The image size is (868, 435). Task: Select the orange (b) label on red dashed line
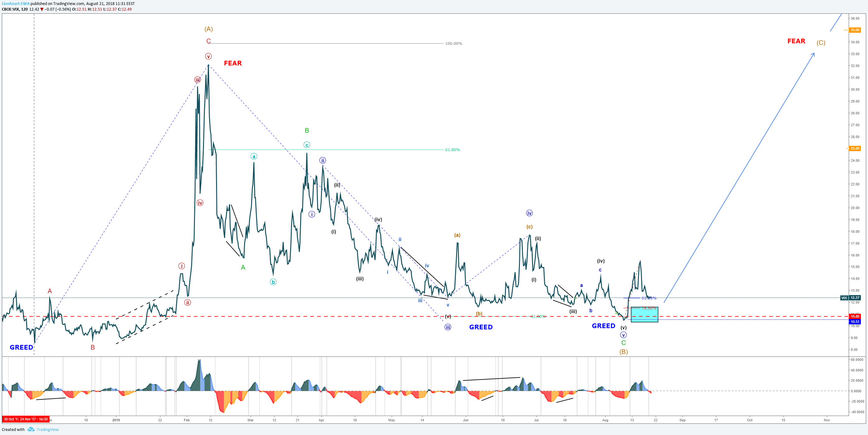coord(479,313)
